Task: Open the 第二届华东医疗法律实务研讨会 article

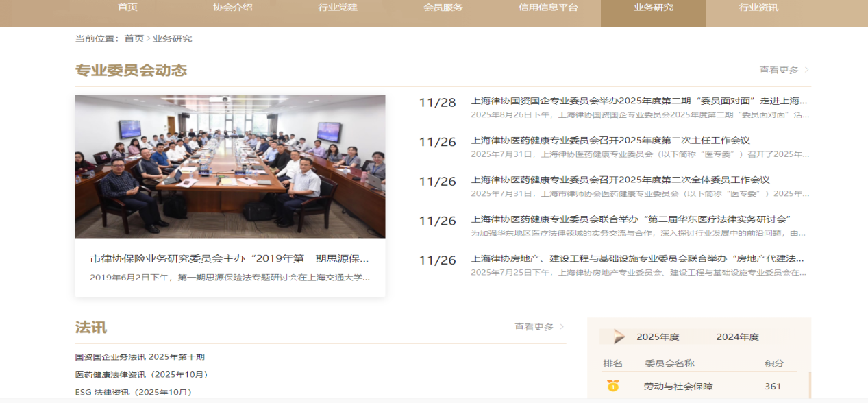Action: 631,219
